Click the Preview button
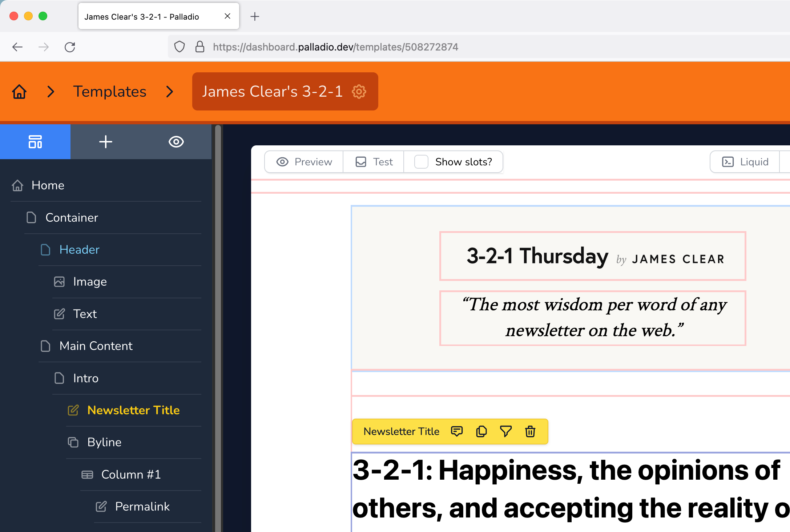790x532 pixels. (x=304, y=162)
